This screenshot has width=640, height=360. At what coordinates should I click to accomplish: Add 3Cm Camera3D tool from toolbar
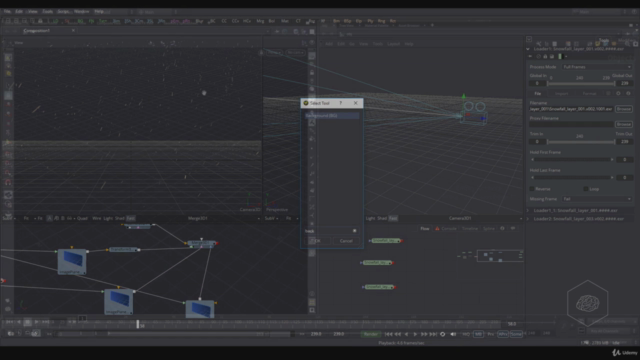[x=139, y=21]
